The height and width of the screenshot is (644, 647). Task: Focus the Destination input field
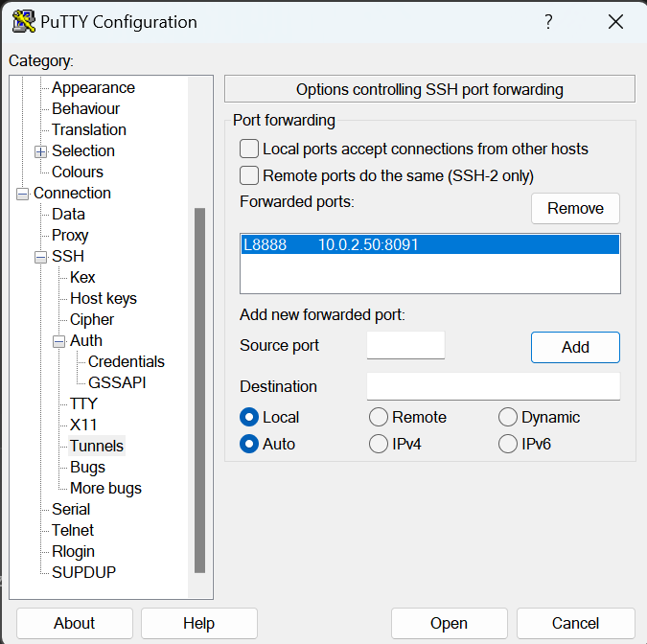tap(493, 386)
